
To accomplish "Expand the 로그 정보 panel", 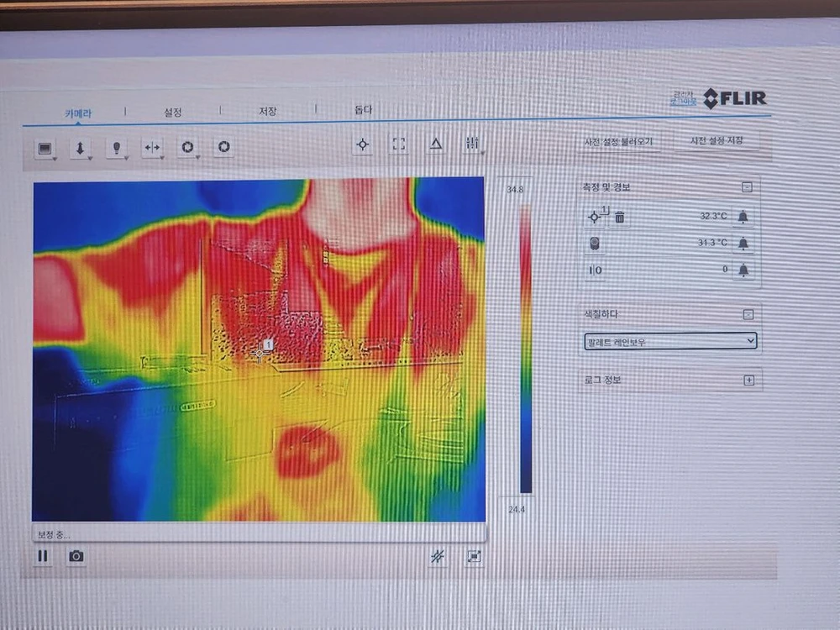I will pos(749,380).
